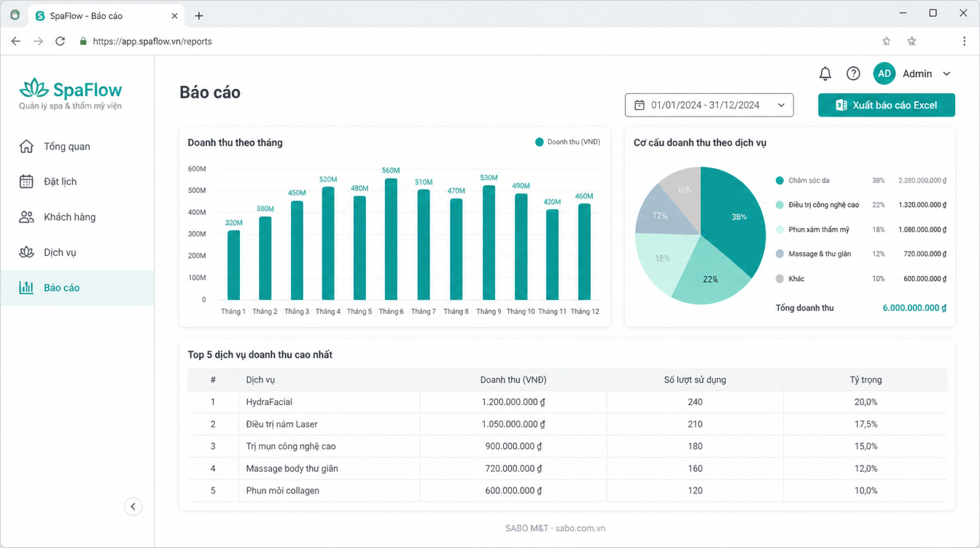Click Điều trị nám Laser table row
Image resolution: width=980 pixels, height=548 pixels.
[567, 424]
